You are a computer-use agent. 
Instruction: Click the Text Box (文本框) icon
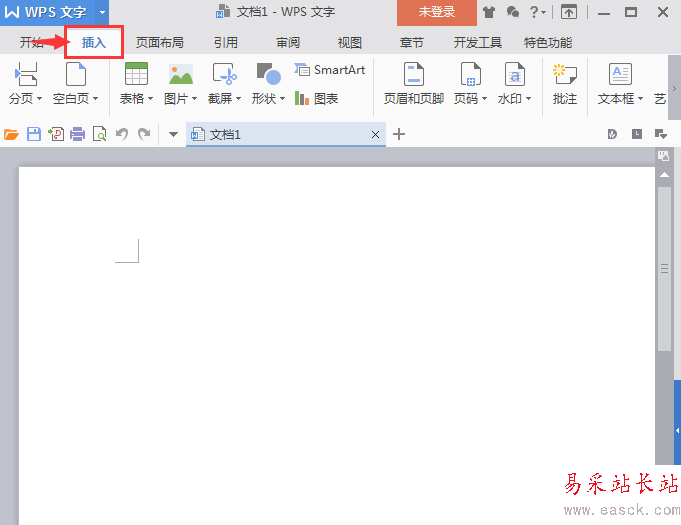tap(620, 73)
